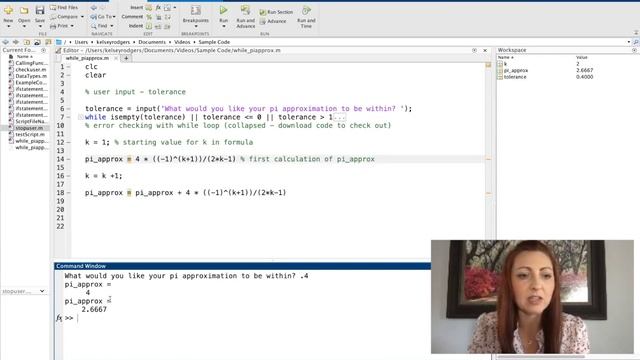Screen dimensions: 640x360
Task: Open the Print dropdown arrow
Action: [x=72, y=26]
